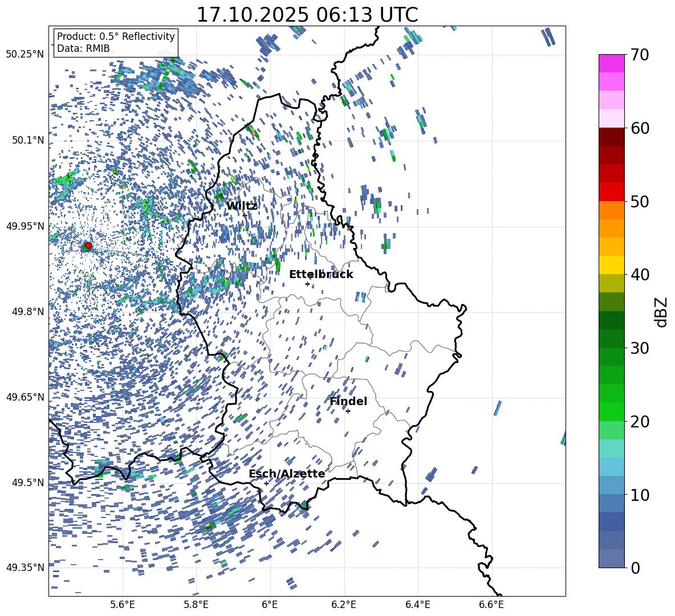Click the 5.6°E longitude tick label

click(123, 604)
